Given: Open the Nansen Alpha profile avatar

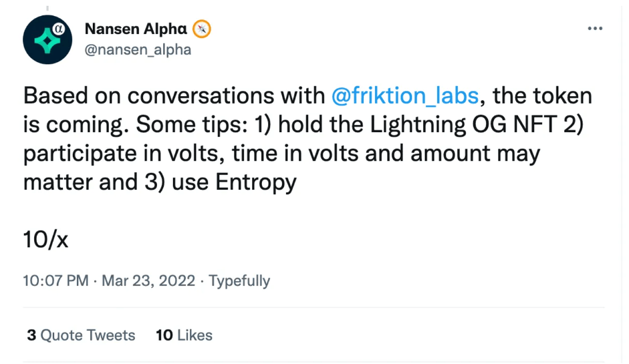Looking at the screenshot, I should (x=47, y=39).
